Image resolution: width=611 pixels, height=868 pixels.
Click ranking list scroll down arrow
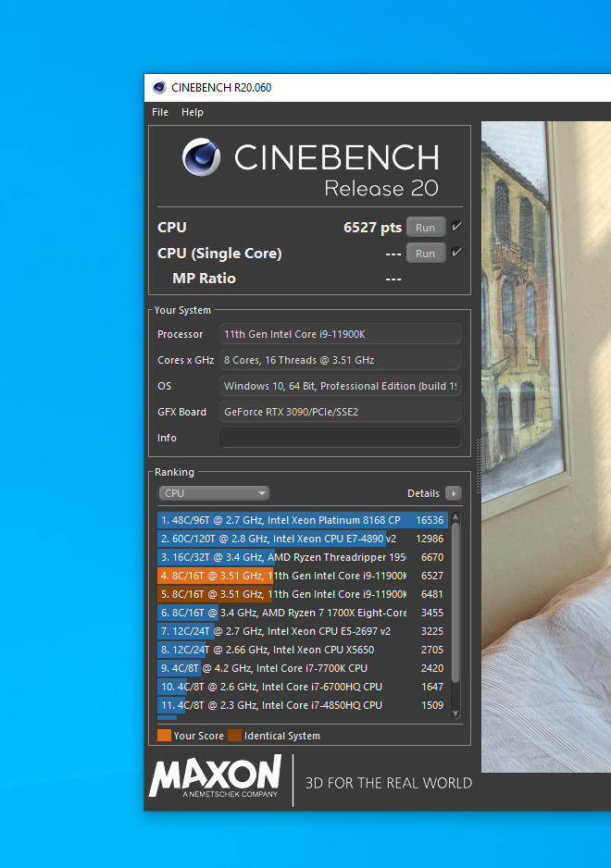coord(455,713)
